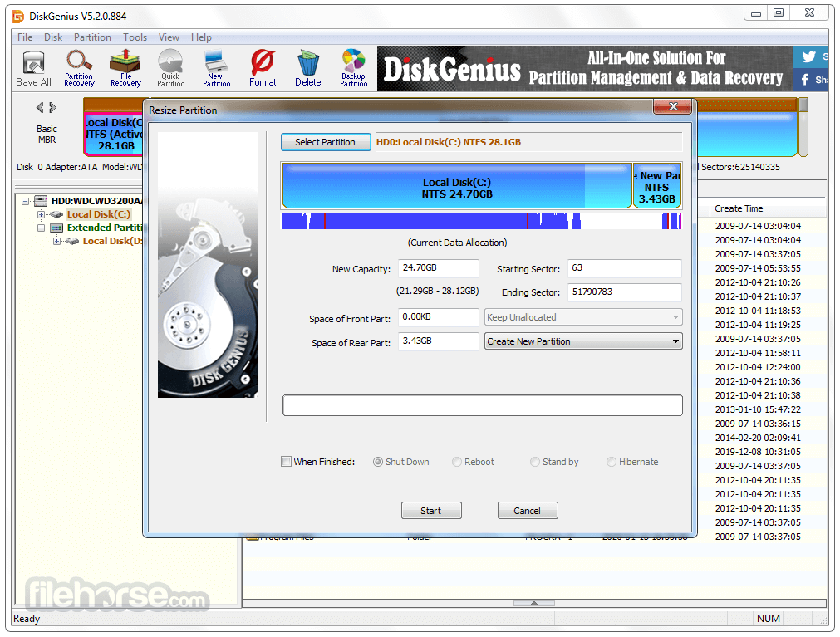This screenshot has width=840, height=637.
Task: Click the Save All toolbar icon
Action: 33,69
